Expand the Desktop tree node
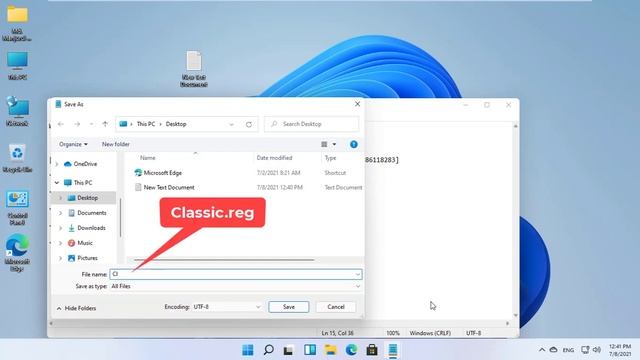 click(x=60, y=198)
